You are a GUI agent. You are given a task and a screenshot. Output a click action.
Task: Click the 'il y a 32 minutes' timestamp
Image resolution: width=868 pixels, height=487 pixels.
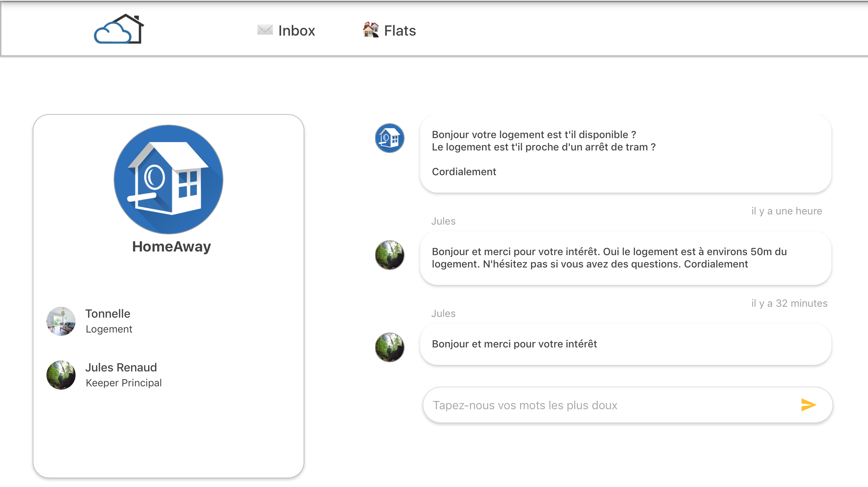789,303
